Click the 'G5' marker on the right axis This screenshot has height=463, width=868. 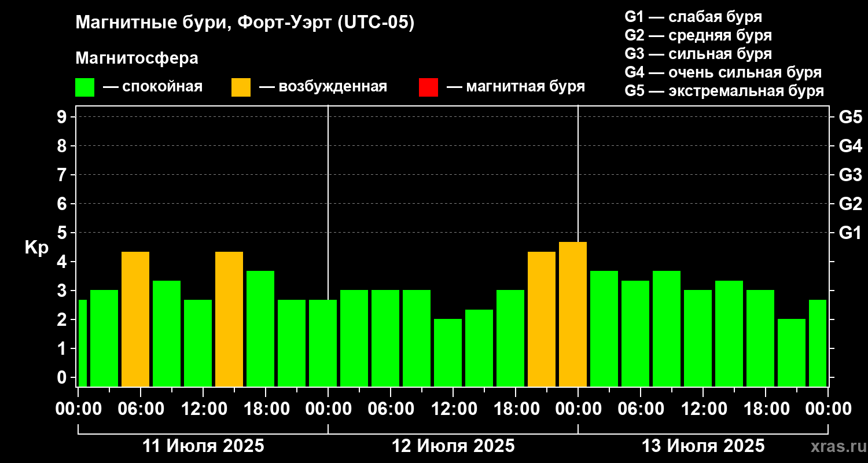(850, 117)
